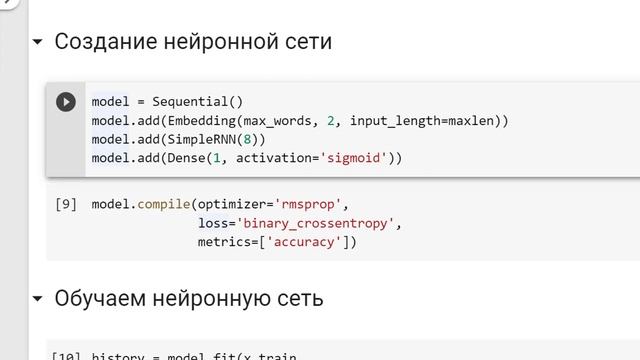Click the model.compile optimizer 'rmsprop' line
The width and height of the screenshot is (640, 360).
pos(220,204)
